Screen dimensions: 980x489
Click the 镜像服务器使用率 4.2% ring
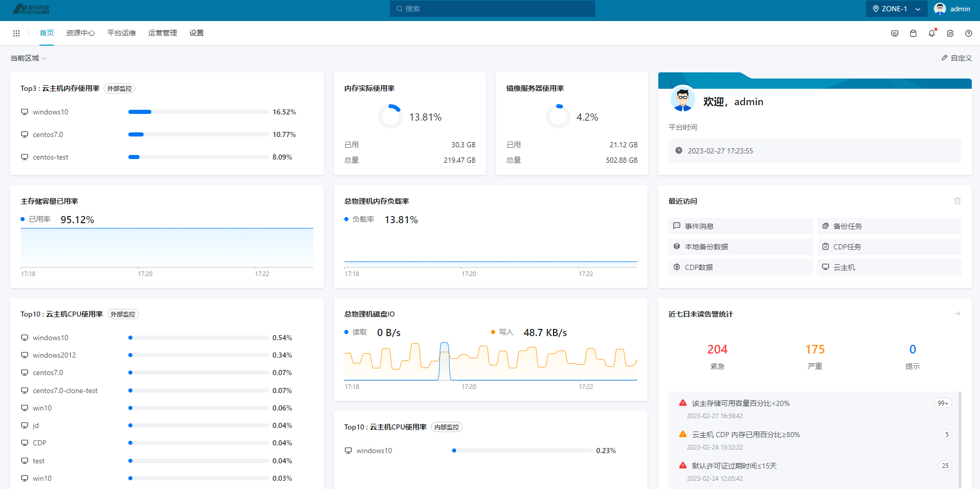coord(558,116)
